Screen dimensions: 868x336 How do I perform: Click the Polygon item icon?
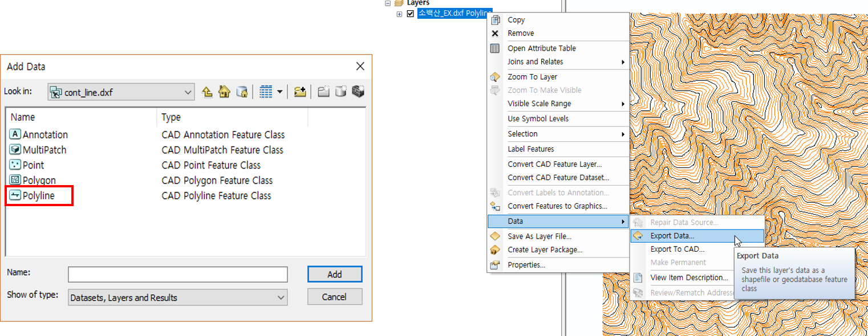[15, 181]
